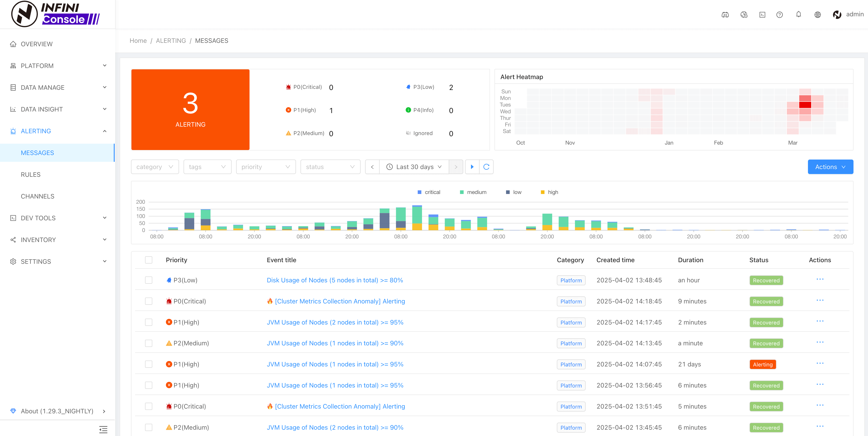Open the Disk Usage of Nodes >= 80% link
The image size is (868, 436).
(x=335, y=280)
